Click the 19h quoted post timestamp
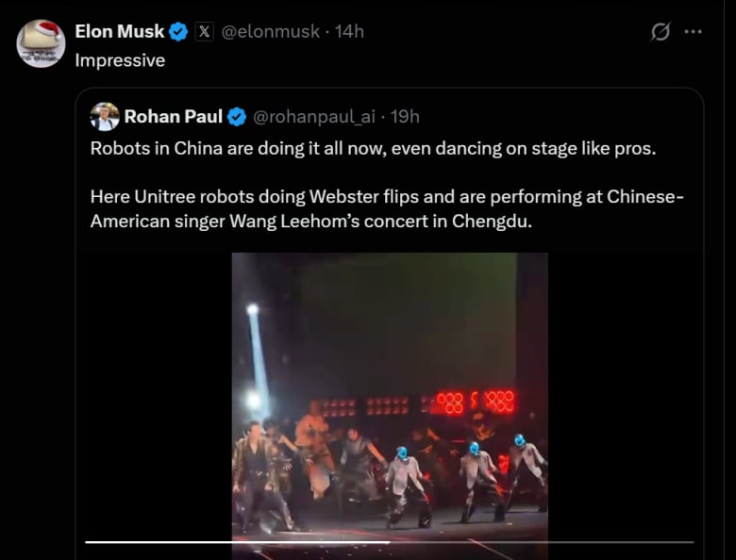 coord(405,117)
